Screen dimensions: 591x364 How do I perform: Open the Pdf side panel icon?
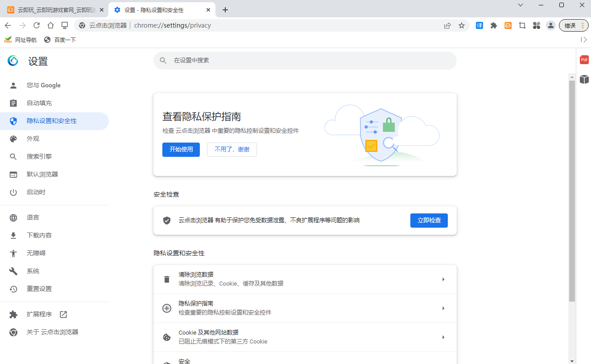[x=584, y=59]
